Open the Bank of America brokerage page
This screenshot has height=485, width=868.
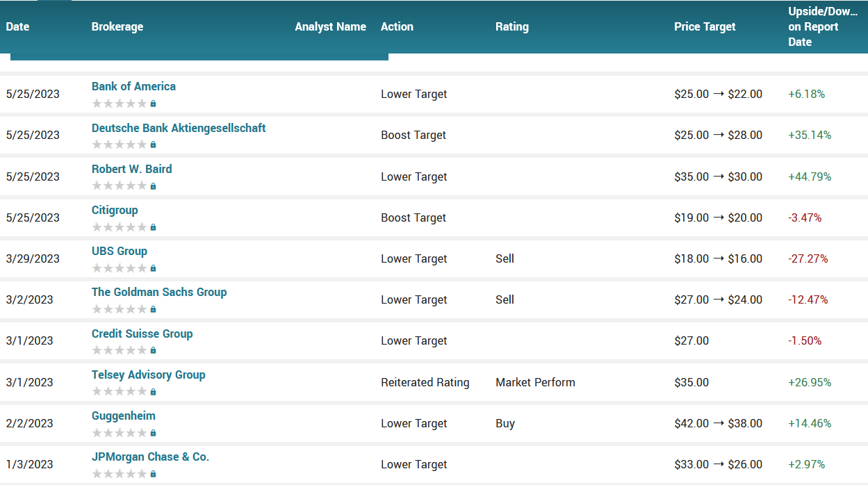(133, 86)
